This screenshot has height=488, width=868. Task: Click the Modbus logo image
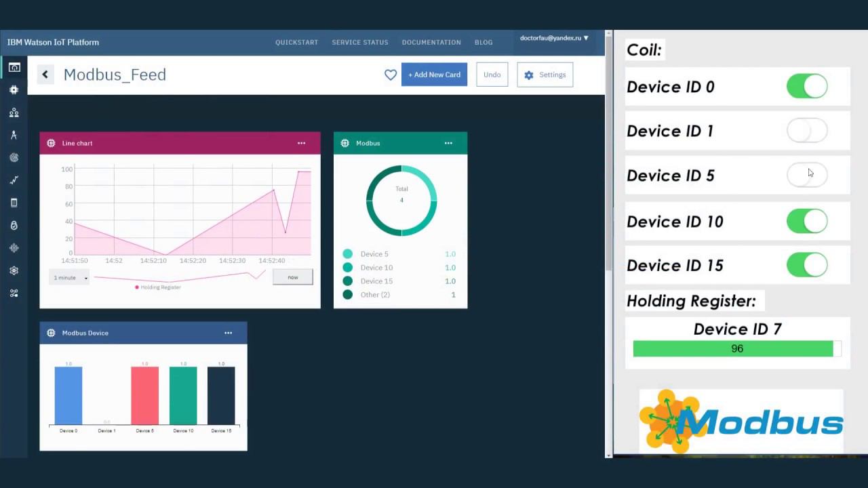(741, 421)
